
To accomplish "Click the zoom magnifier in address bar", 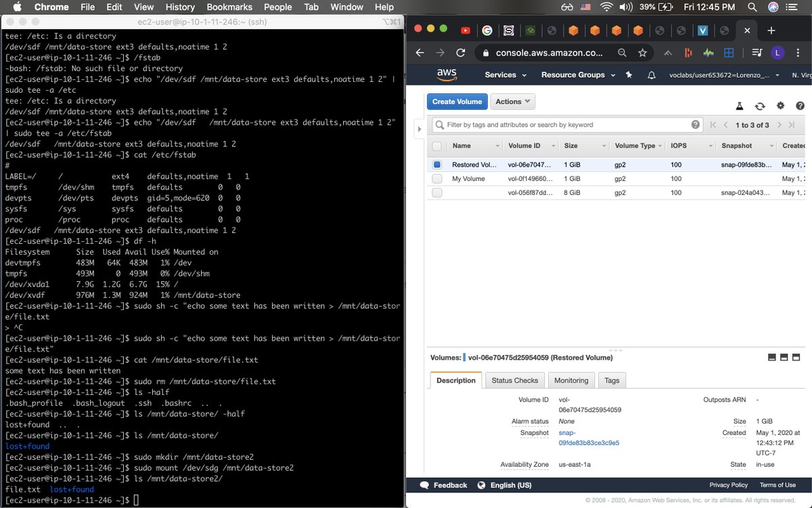I will 622,53.
